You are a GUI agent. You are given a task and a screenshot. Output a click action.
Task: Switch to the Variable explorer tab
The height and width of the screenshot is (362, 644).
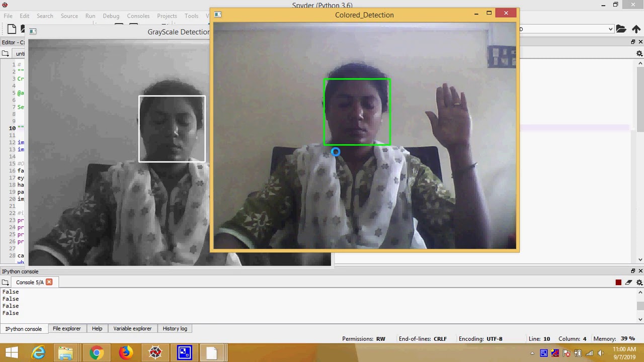[132, 329]
